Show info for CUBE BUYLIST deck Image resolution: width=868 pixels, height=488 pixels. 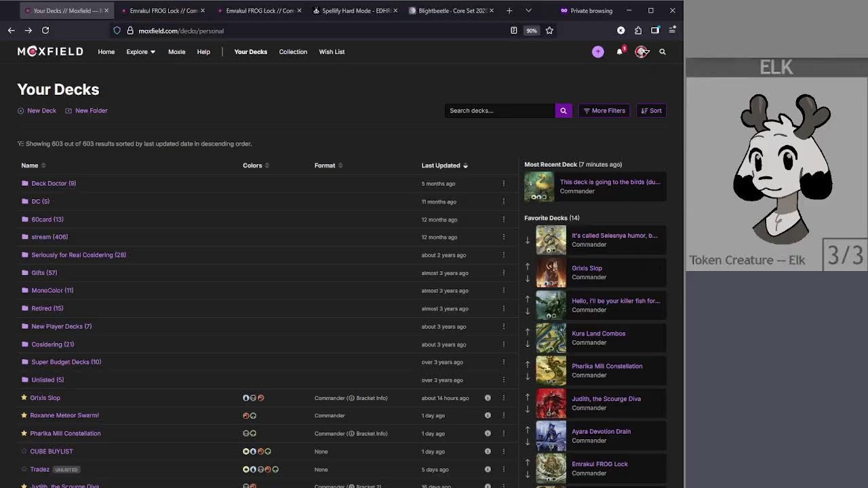(488, 451)
